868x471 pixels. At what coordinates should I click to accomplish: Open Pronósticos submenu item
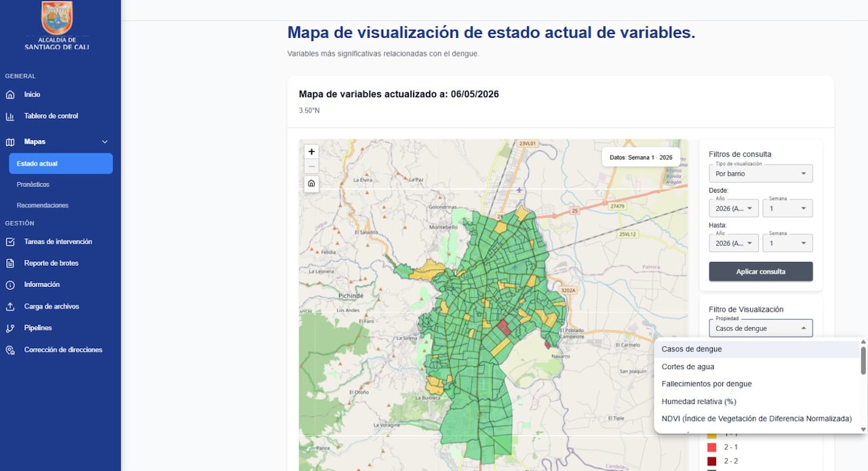(33, 185)
